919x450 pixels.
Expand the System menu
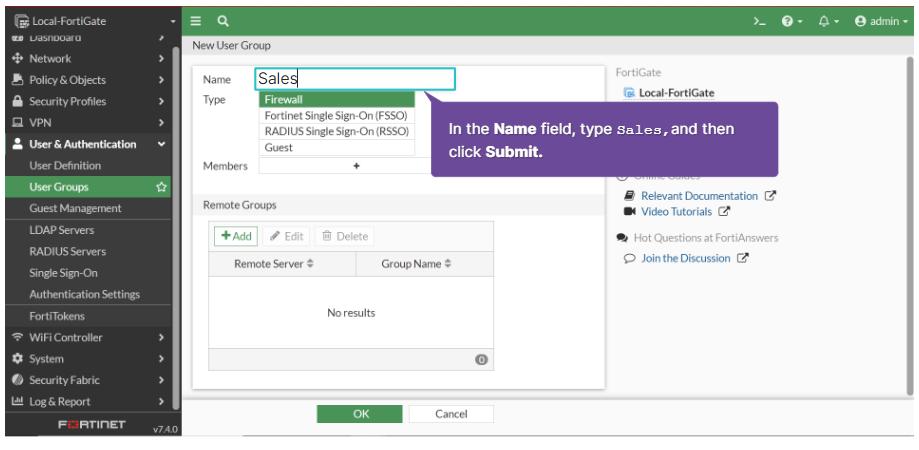(x=88, y=359)
